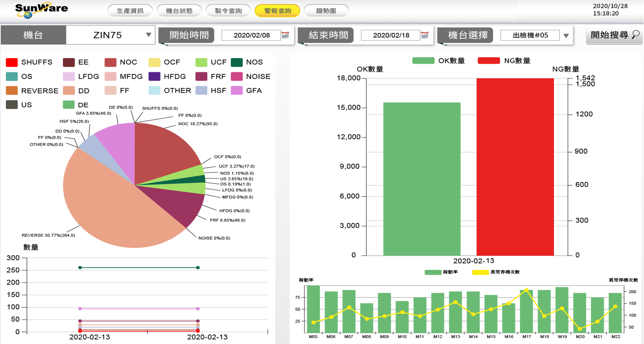This screenshot has height=344, width=644.
Task: Toggle the UCF legend swatch
Action: pos(201,62)
